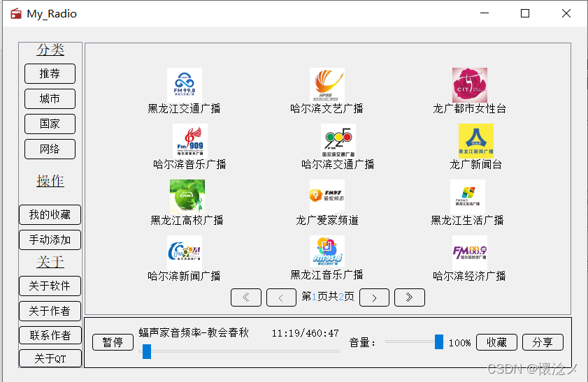588x382 pixels.
Task: Open the FM95.8 黑龙江音乐广播 logo
Action: click(x=327, y=251)
